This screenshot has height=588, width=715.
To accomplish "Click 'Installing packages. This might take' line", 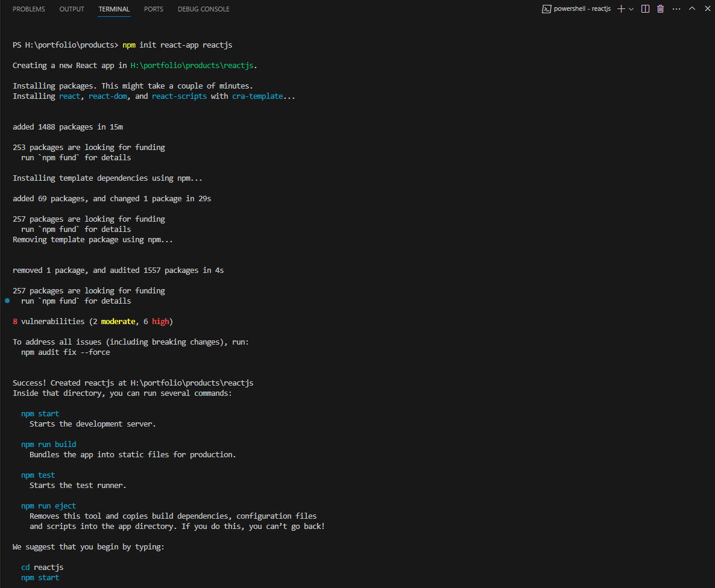I will click(x=133, y=86).
